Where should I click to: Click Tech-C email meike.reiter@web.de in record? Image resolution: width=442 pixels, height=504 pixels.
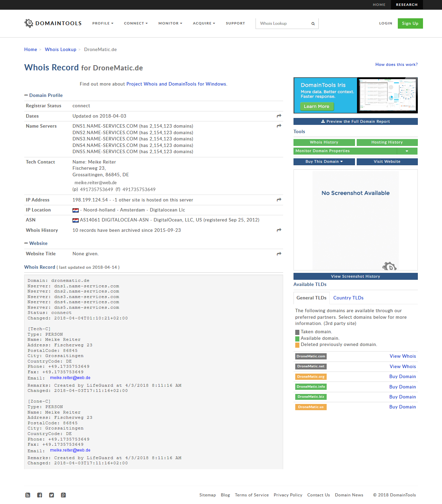point(70,378)
